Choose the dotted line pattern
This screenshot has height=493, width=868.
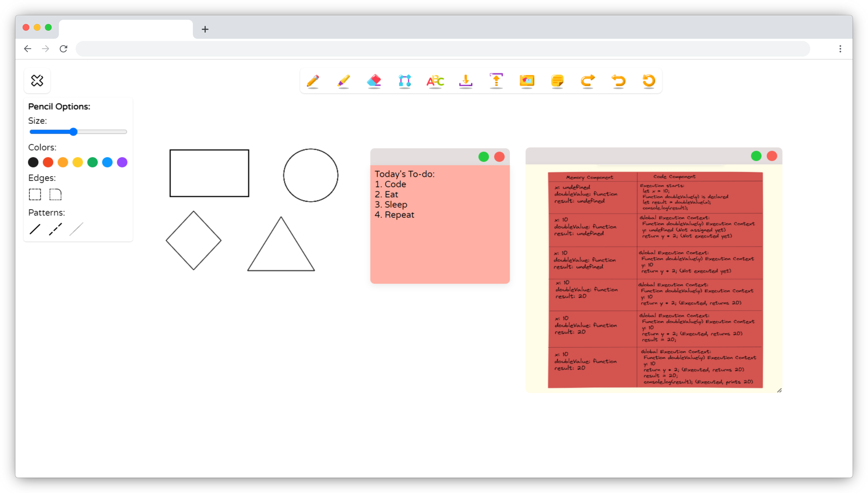[x=76, y=229]
